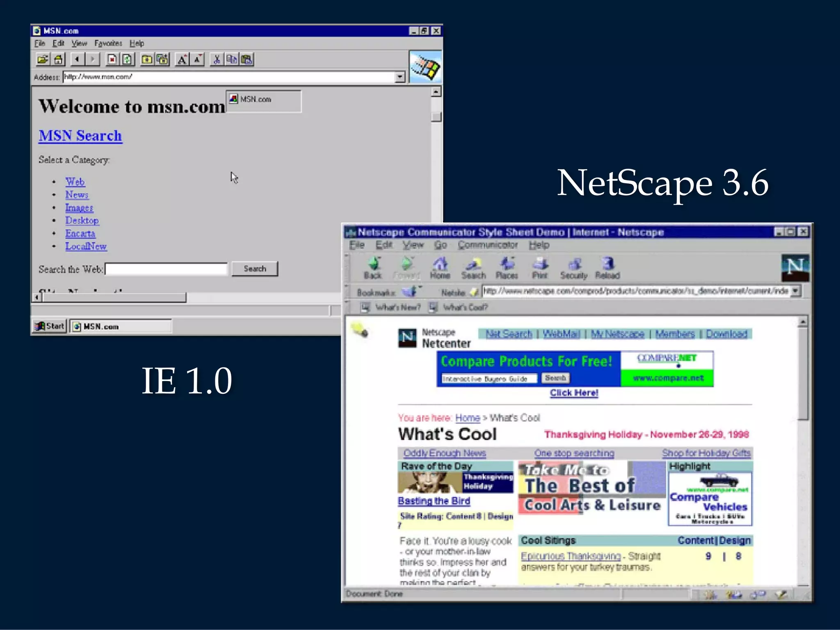Click the What's New? personal toolbar button
The width and height of the screenshot is (840, 630).
(x=392, y=307)
